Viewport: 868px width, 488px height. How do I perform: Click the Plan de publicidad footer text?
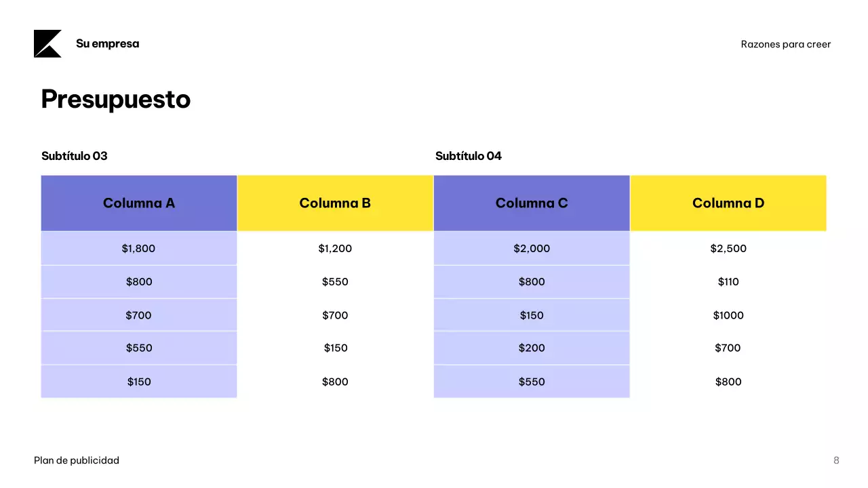coord(77,461)
